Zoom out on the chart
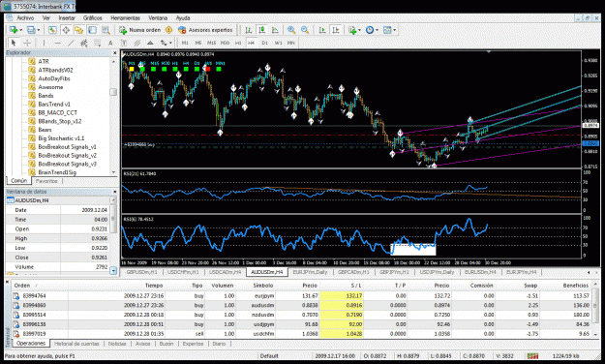 tap(305, 30)
